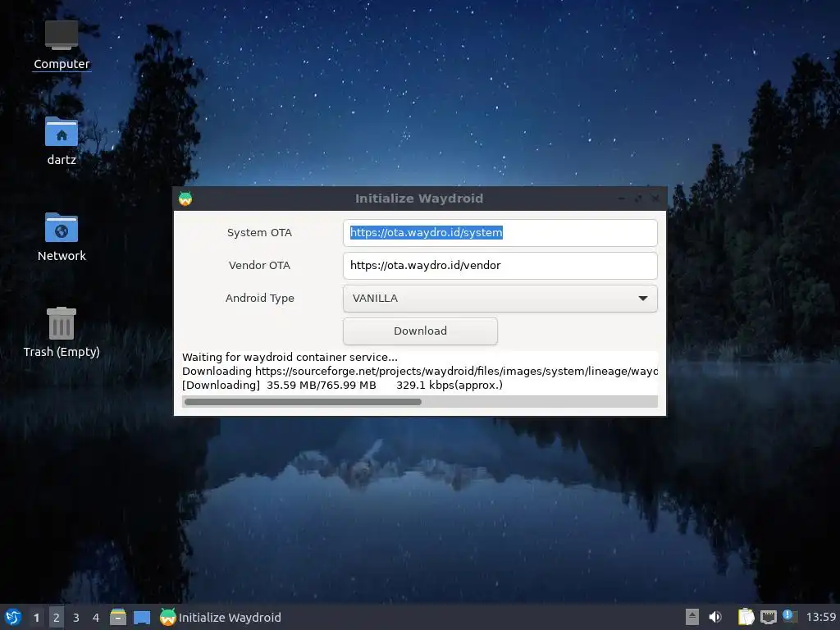Image resolution: width=840 pixels, height=630 pixels.
Task: Click the 13:59 clock in the panel
Action: click(x=820, y=617)
